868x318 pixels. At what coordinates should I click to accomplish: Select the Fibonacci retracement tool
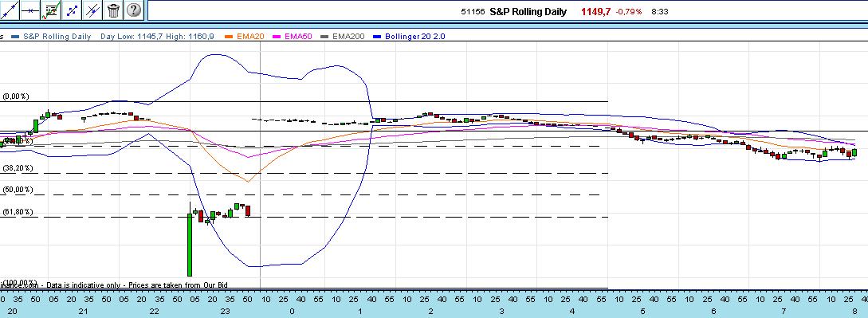(x=52, y=10)
